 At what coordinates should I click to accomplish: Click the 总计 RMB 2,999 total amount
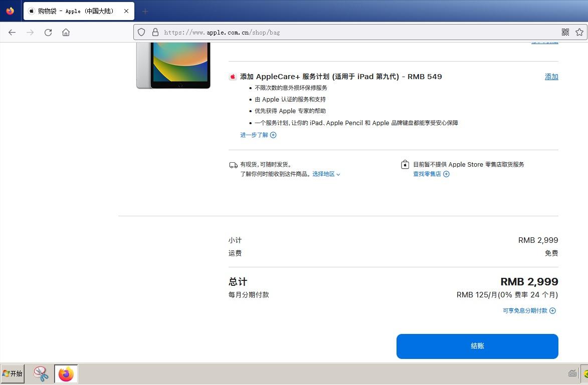tap(529, 282)
